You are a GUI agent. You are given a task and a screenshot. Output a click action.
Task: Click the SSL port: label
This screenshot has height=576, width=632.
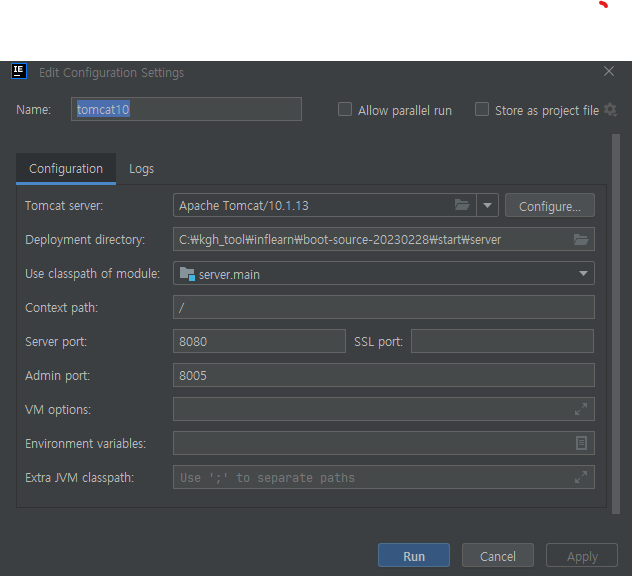click(378, 342)
